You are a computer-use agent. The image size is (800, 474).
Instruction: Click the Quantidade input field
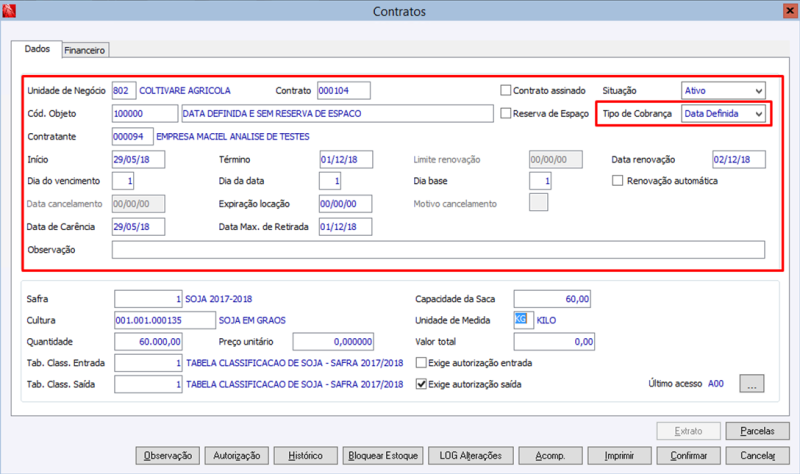(148, 341)
